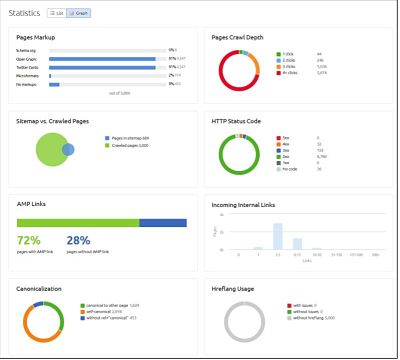Click the Crawled pages legend swatch
Screen dimensions: 400x360
(107, 145)
